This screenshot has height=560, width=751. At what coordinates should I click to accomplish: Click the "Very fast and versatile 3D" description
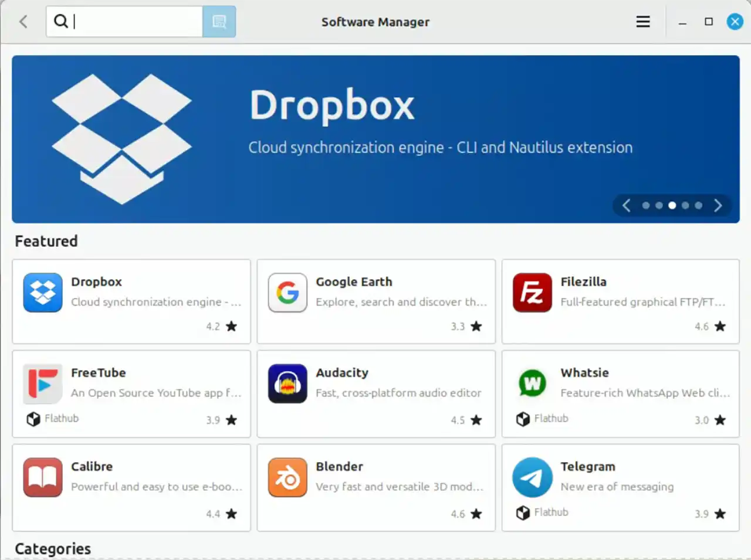(x=400, y=487)
